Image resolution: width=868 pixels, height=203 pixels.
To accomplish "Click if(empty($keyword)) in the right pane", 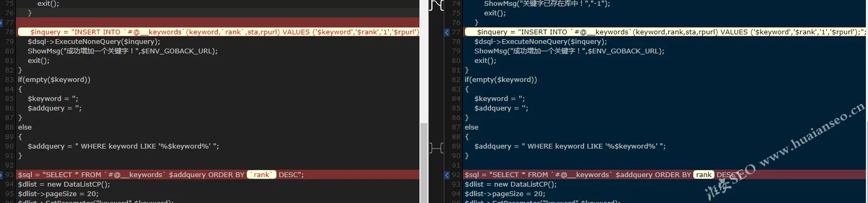I will [501, 80].
